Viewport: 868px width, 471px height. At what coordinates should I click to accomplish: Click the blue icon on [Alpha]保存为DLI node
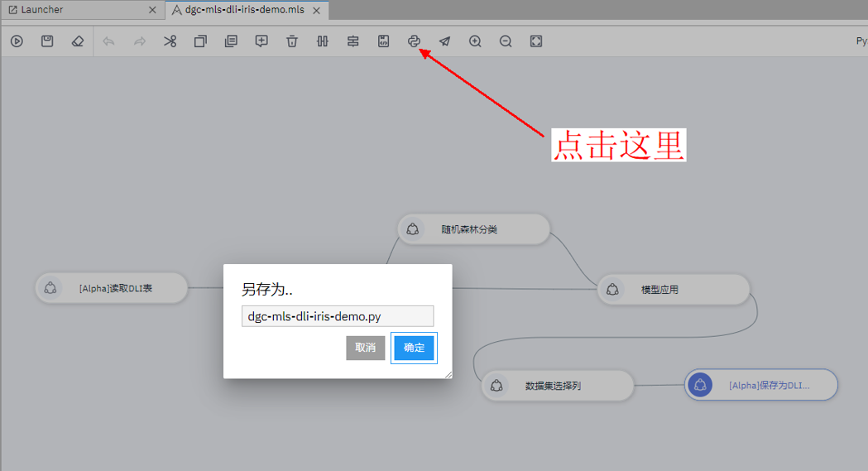(700, 385)
